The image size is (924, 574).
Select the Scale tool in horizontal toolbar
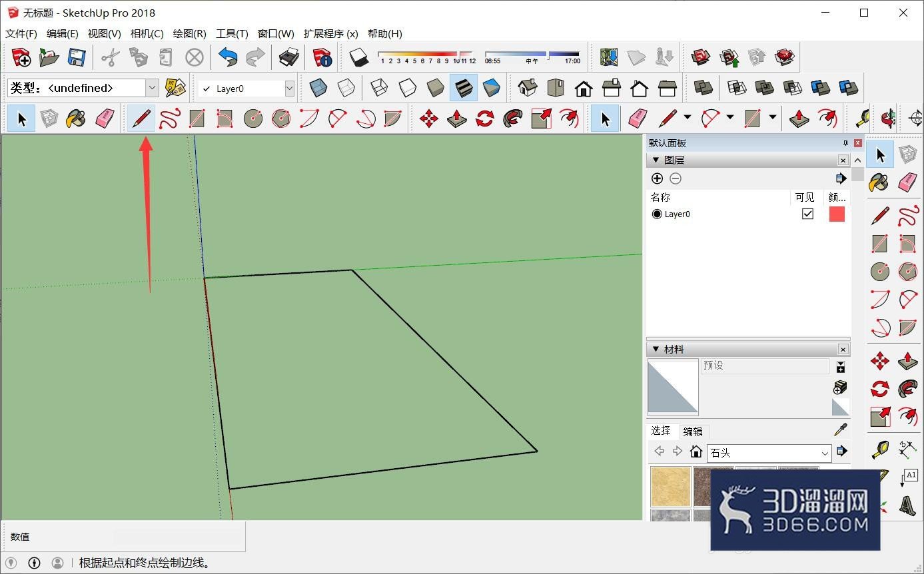[541, 119]
